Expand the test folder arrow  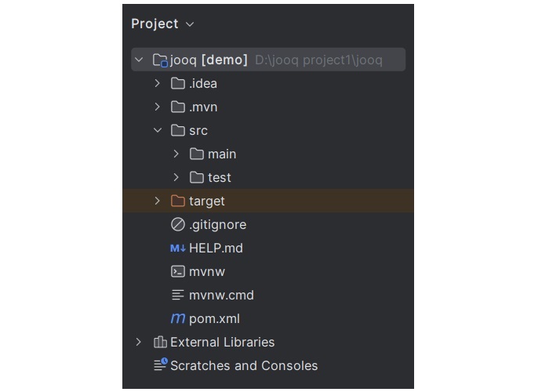click(x=176, y=177)
